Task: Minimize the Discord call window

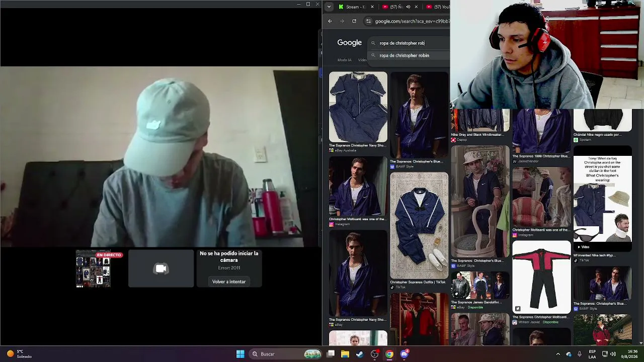Action: 298,4
